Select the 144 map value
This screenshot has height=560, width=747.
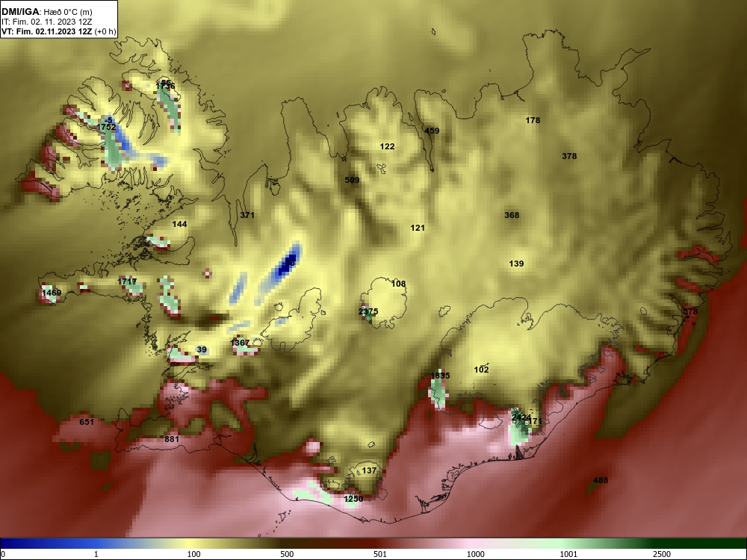(179, 224)
